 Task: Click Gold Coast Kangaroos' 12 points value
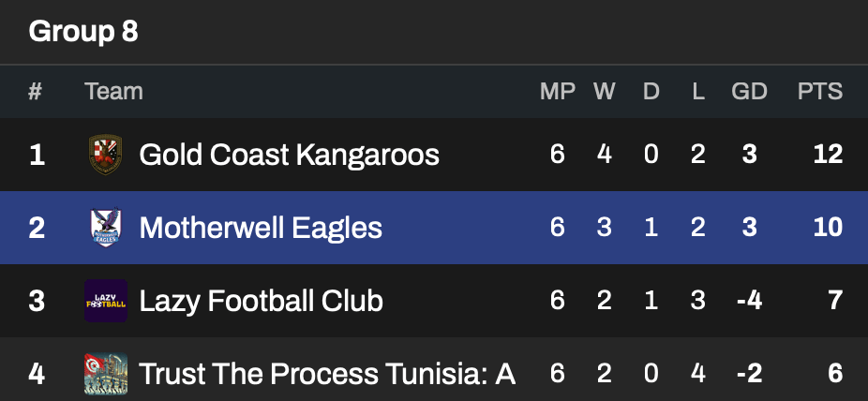coord(829,155)
